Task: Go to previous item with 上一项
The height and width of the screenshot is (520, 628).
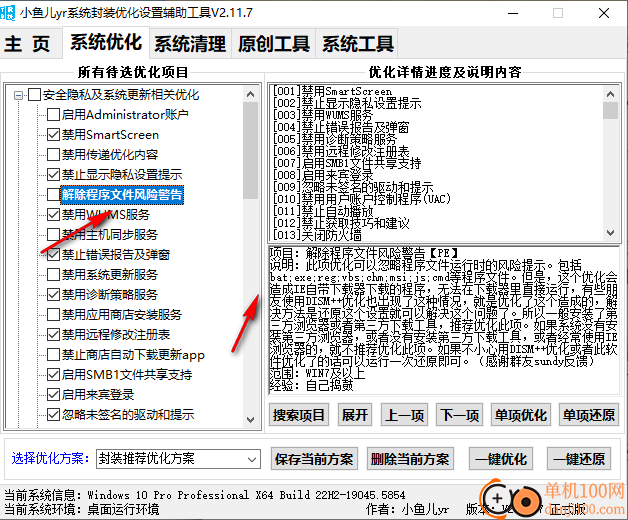Action: click(404, 415)
